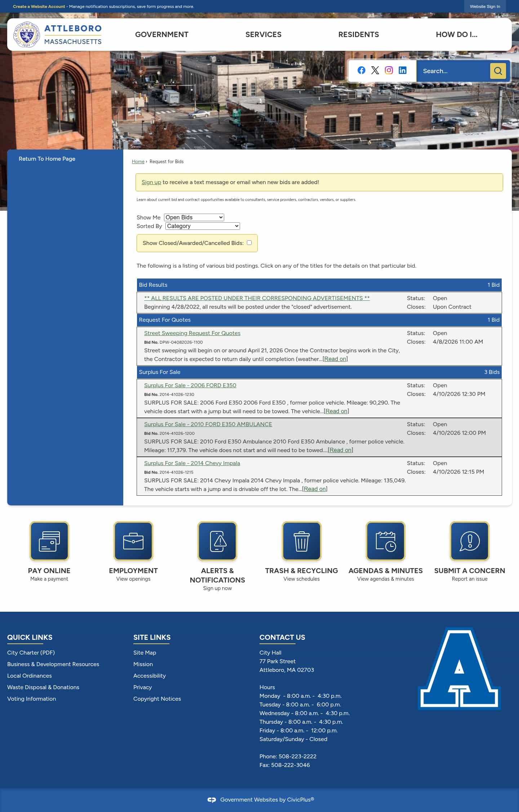Open the Attleboro Facebook page icon

361,70
